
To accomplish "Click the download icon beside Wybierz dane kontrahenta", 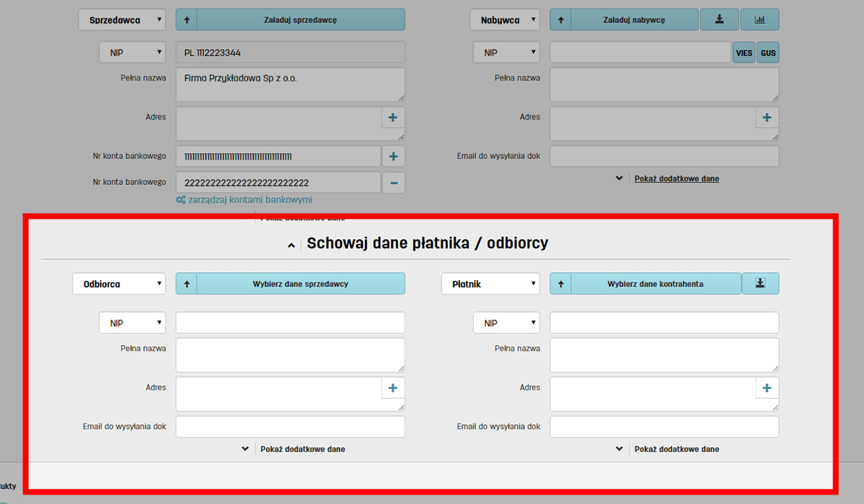I will click(x=760, y=284).
